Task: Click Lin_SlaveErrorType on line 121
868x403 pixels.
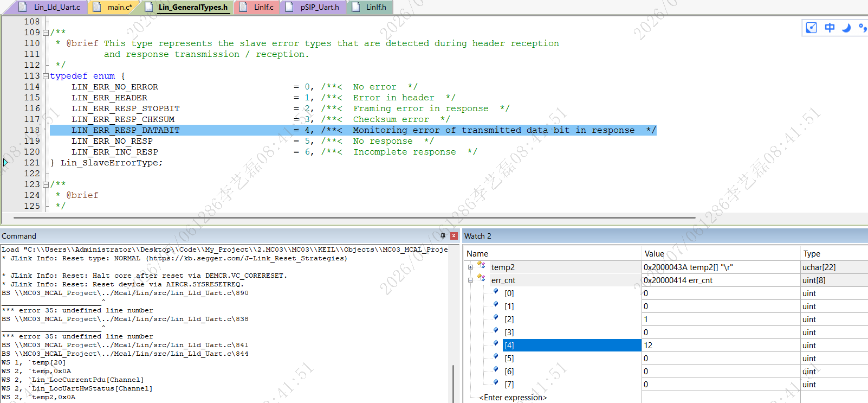Action: [x=110, y=163]
